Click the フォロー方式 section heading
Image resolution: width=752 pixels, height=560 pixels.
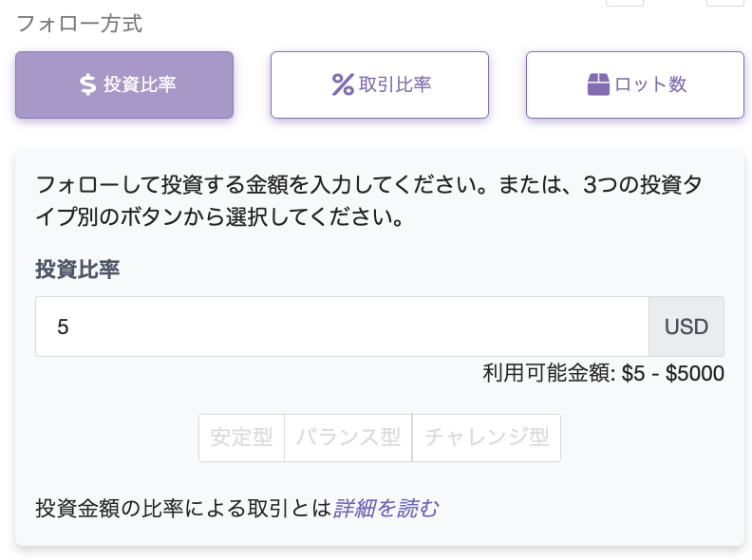click(80, 24)
